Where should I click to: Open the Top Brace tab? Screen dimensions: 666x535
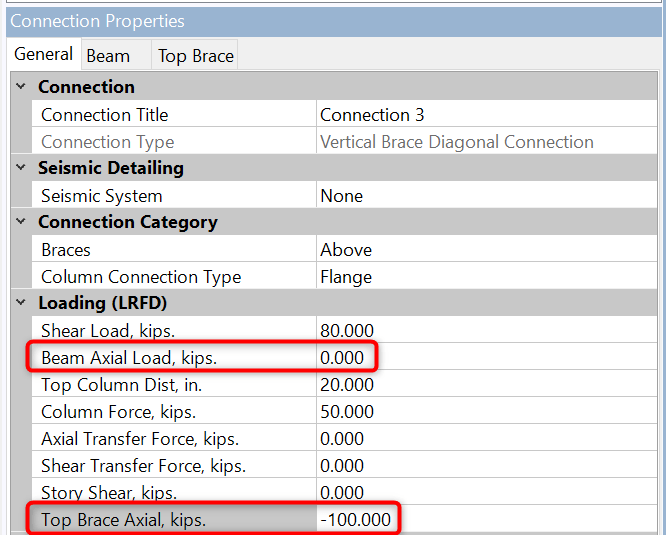pyautogui.click(x=195, y=56)
